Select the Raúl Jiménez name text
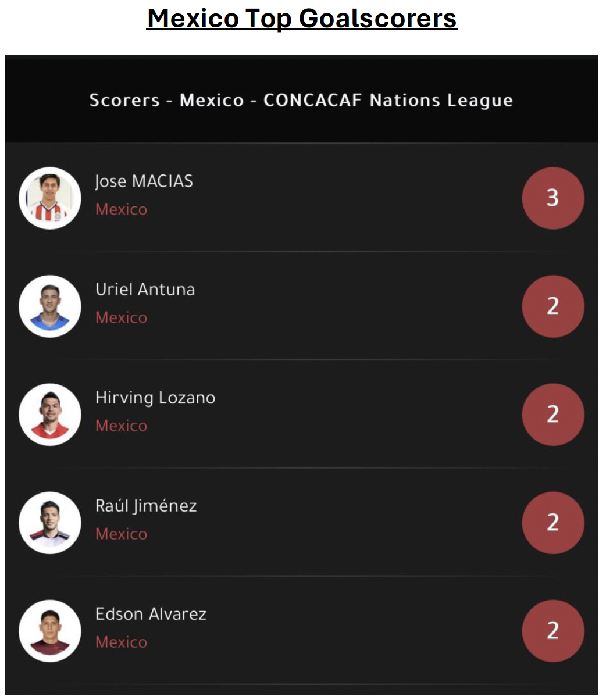This screenshot has height=700, width=606. (x=146, y=506)
